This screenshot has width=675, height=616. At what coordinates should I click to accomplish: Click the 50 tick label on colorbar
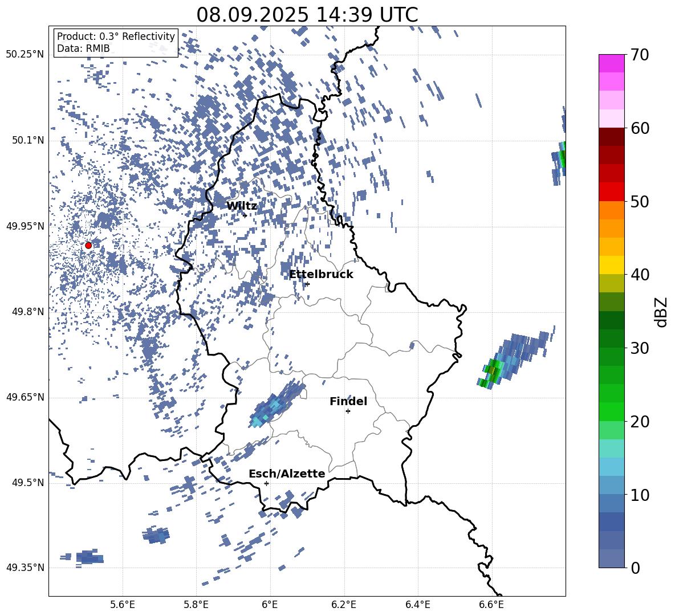pyautogui.click(x=640, y=201)
